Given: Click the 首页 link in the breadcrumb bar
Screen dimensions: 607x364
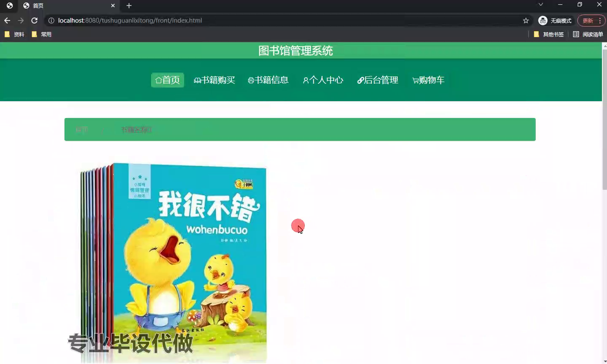Looking at the screenshot, I should (82, 130).
